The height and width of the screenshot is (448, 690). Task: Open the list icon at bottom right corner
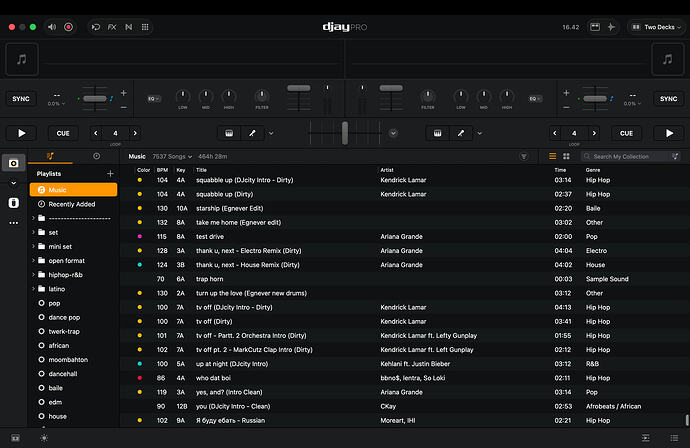click(x=674, y=438)
